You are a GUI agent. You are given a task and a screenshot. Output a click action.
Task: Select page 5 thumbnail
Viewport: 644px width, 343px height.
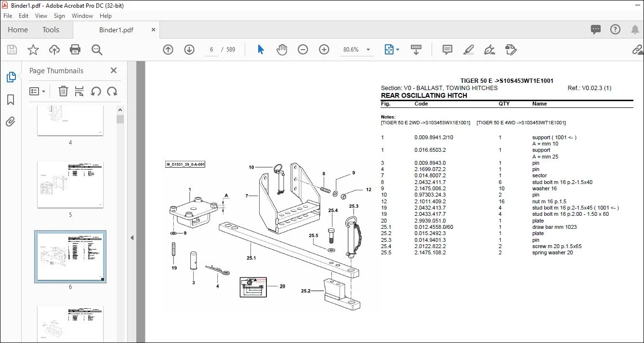coord(70,185)
